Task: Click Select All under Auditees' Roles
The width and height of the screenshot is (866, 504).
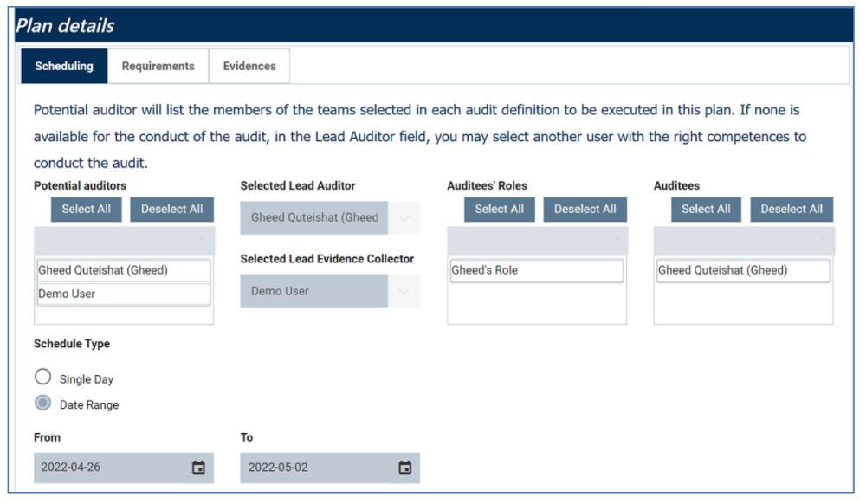Action: [500, 210]
